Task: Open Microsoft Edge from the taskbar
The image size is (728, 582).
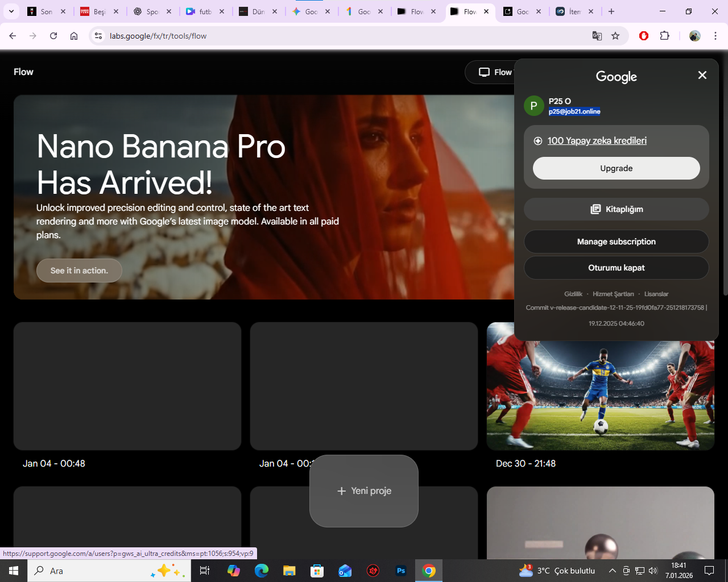Action: [x=262, y=571]
